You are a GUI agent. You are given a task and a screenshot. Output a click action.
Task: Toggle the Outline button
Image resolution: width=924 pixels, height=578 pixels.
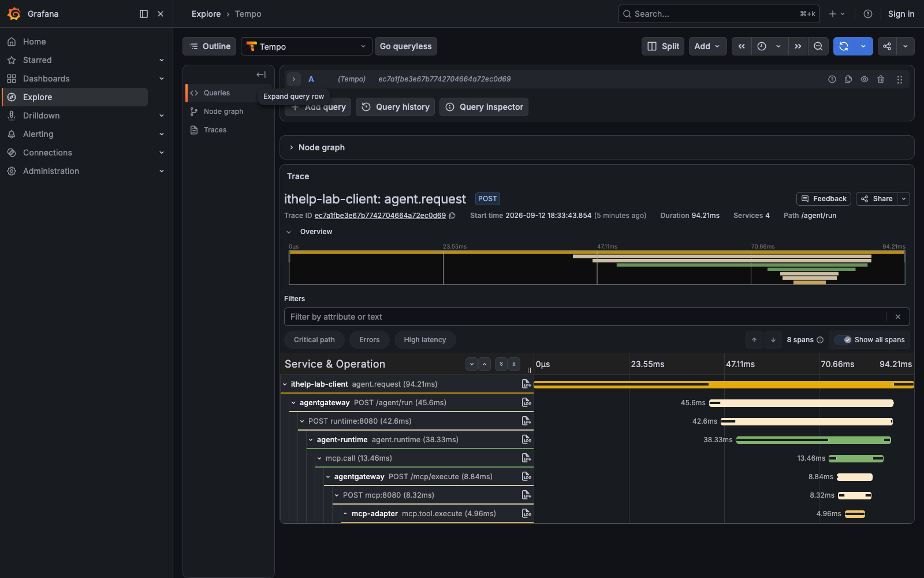pyautogui.click(x=209, y=46)
